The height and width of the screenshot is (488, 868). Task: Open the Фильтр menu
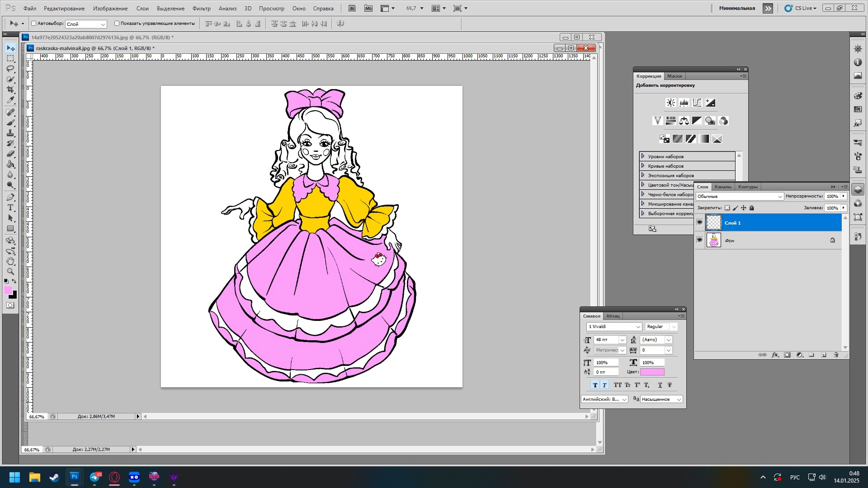pyautogui.click(x=201, y=8)
